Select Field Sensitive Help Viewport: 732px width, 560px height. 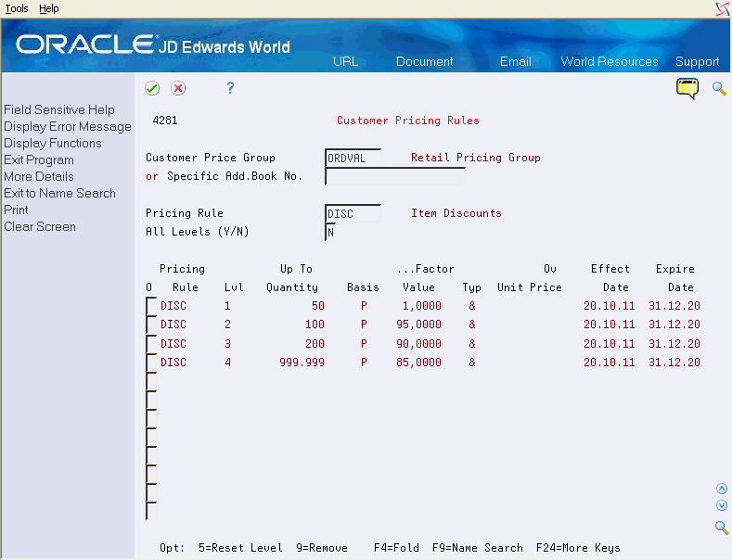click(x=59, y=109)
